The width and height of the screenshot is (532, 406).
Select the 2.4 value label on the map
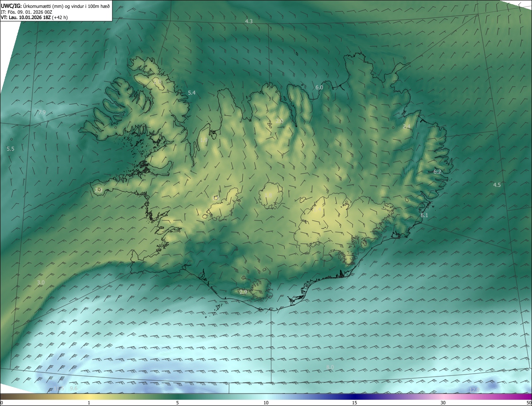(406, 127)
